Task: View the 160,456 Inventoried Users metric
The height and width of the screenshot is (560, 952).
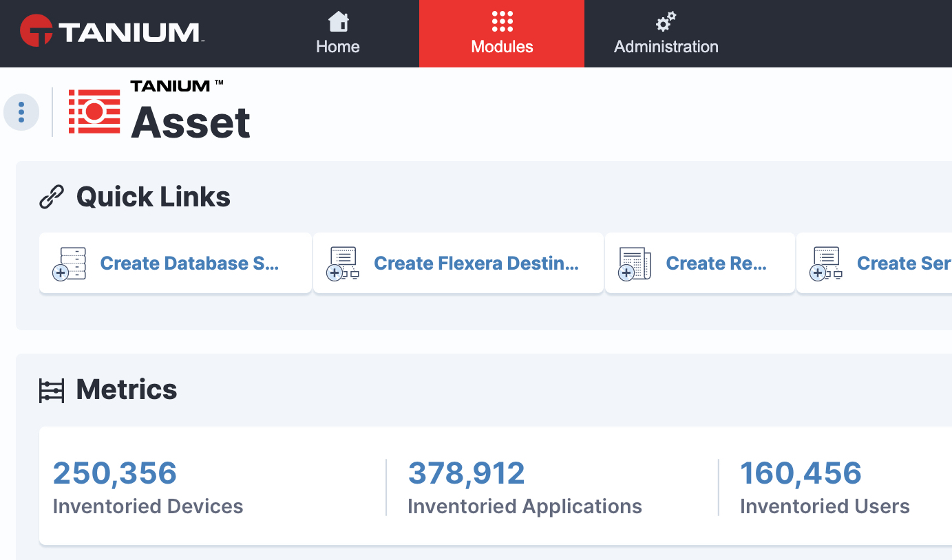Action: pyautogui.click(x=825, y=488)
